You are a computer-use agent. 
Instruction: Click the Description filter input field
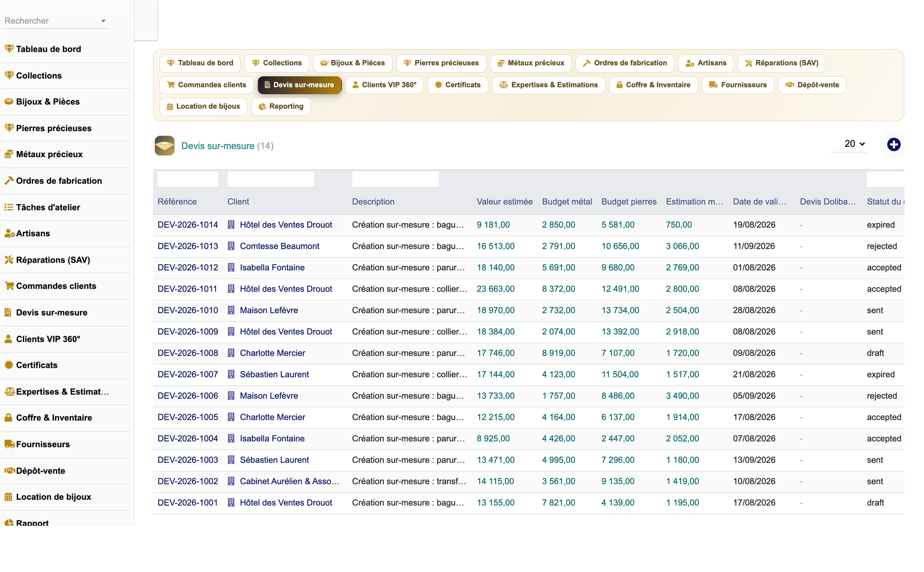point(396,179)
